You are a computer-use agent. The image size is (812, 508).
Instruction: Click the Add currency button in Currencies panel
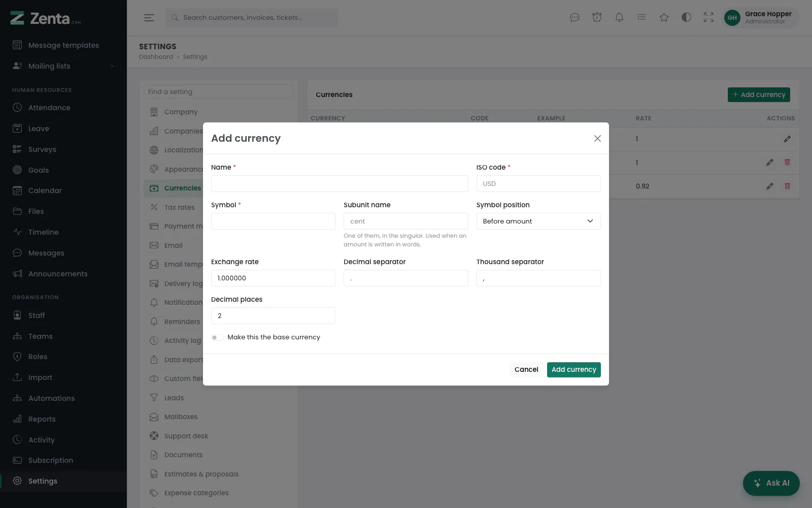pos(759,94)
